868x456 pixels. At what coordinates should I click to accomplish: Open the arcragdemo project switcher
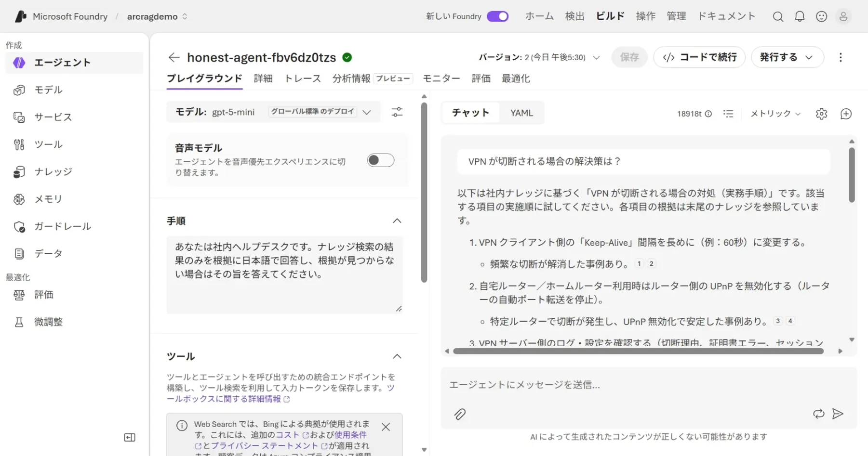pos(157,16)
